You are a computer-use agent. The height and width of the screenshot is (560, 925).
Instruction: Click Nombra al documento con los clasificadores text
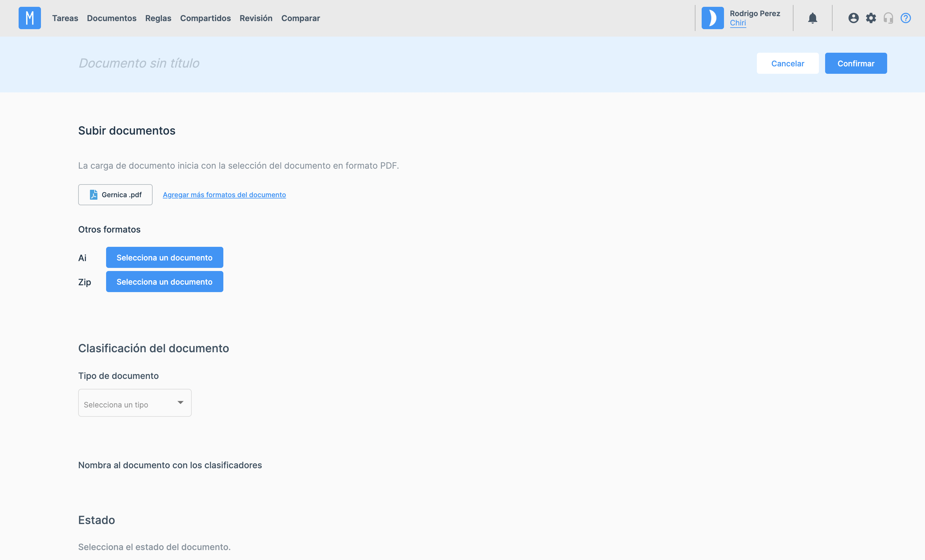click(170, 465)
